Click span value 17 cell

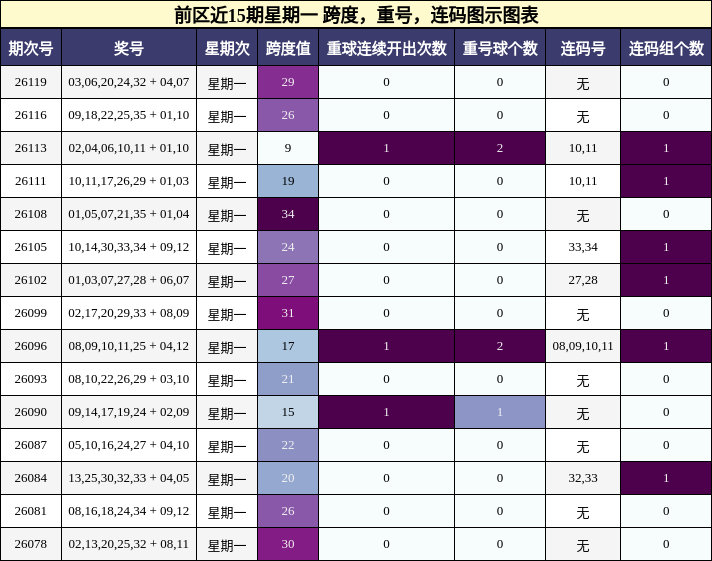[x=288, y=346]
